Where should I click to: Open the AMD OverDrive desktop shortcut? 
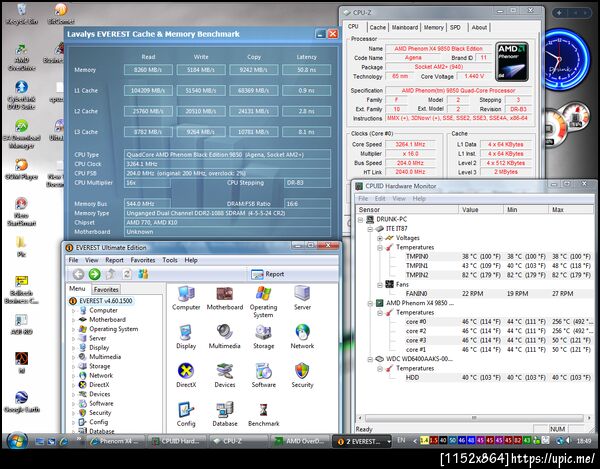click(21, 57)
